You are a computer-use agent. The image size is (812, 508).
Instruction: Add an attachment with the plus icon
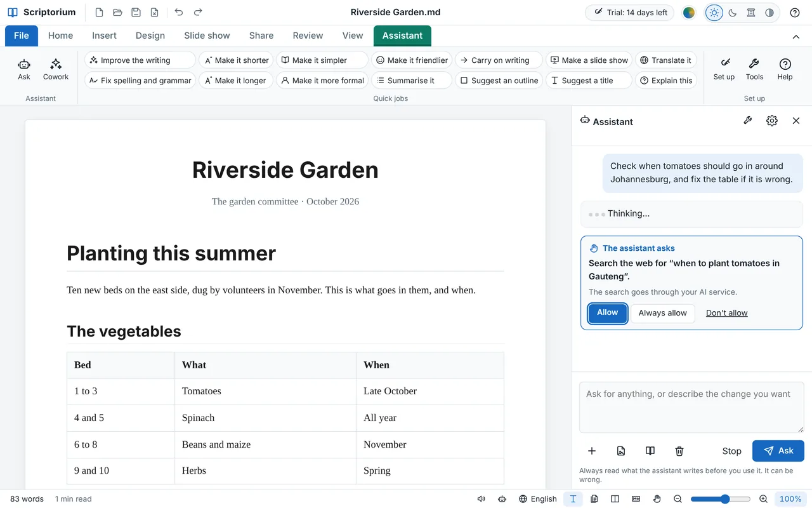click(x=592, y=451)
